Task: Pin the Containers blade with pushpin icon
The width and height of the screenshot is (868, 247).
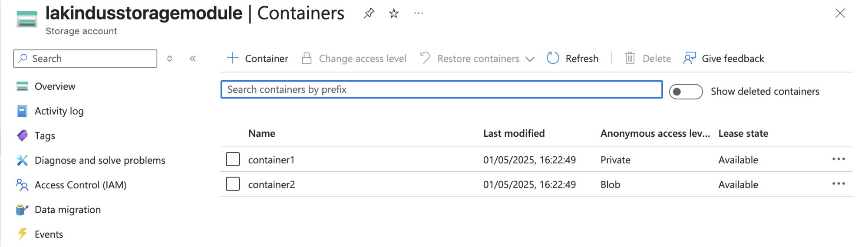Action: [369, 13]
